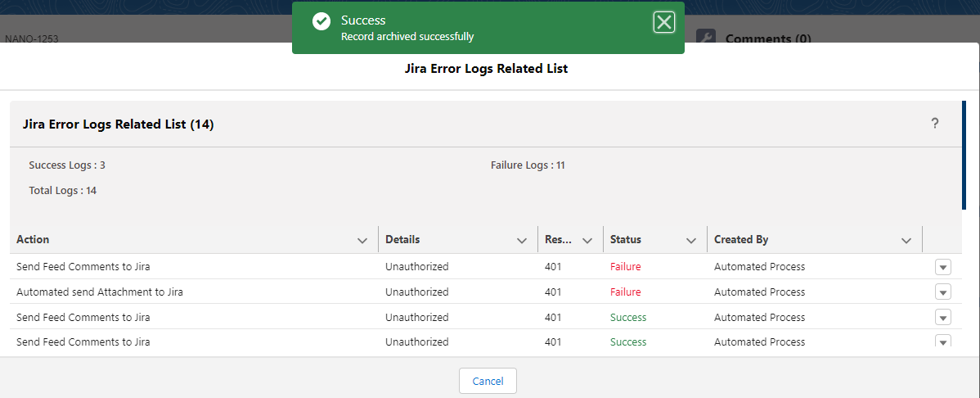Click Automated send Attachment to Jira text

pos(99,292)
